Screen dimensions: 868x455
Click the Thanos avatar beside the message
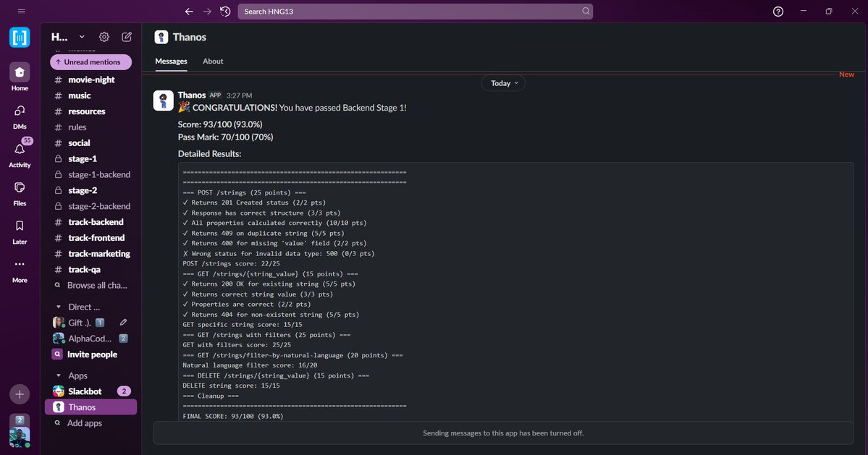(164, 101)
